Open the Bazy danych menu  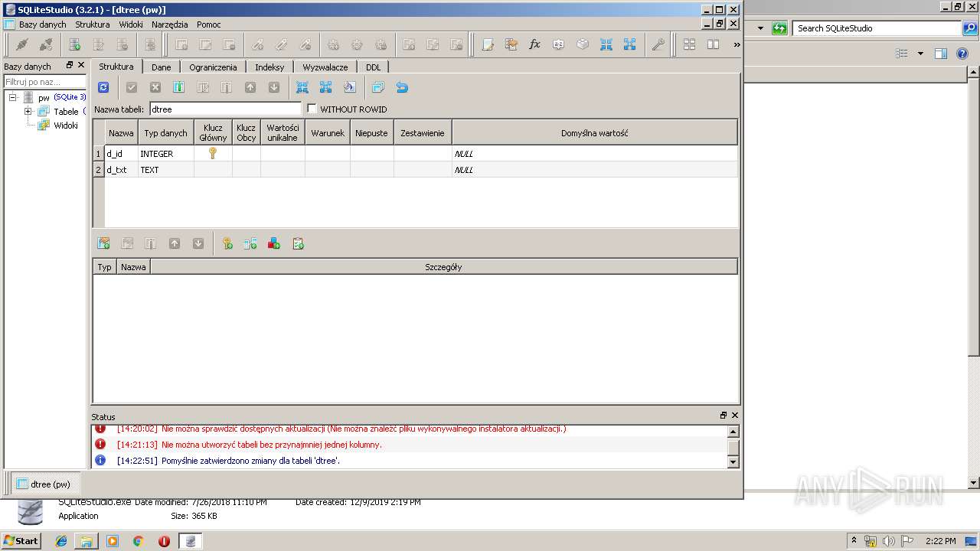click(42, 24)
